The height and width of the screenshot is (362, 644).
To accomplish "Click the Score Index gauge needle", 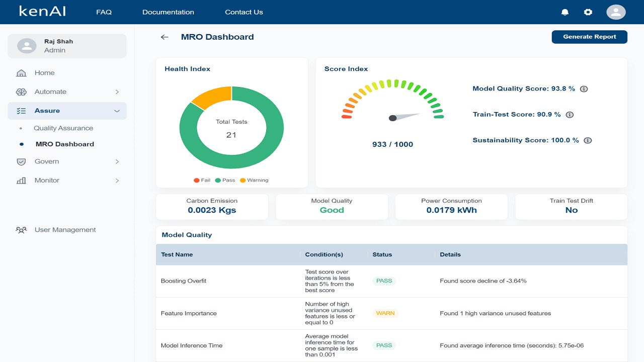I will tap(405, 117).
